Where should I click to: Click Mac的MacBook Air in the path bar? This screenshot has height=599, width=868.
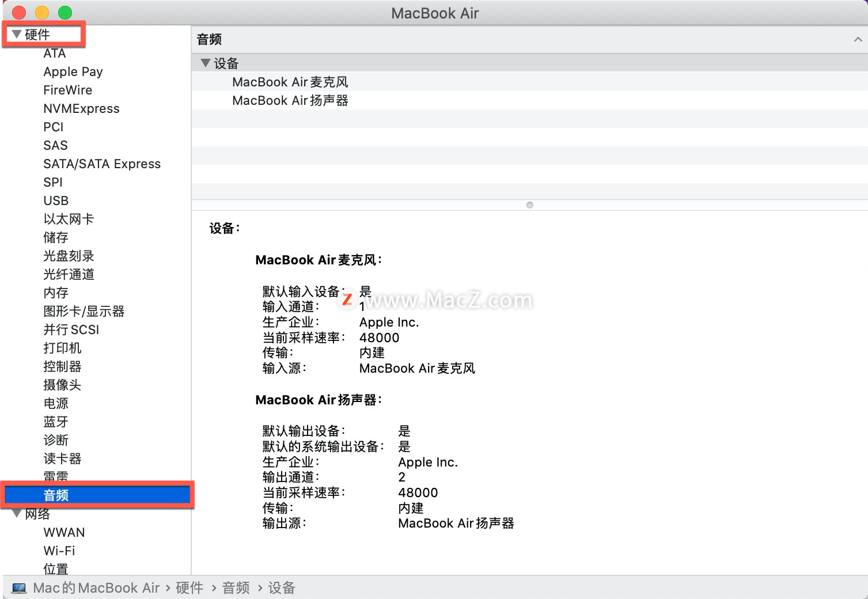[96, 588]
